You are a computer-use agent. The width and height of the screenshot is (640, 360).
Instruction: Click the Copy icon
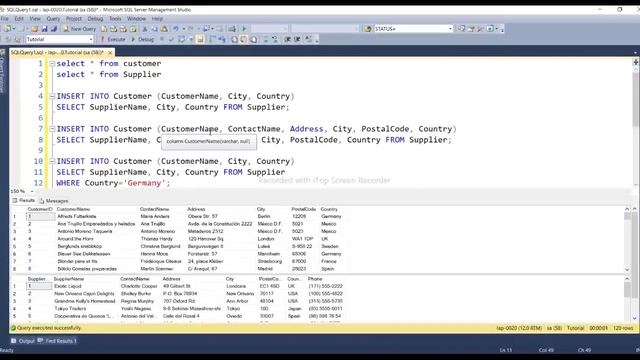(x=154, y=29)
